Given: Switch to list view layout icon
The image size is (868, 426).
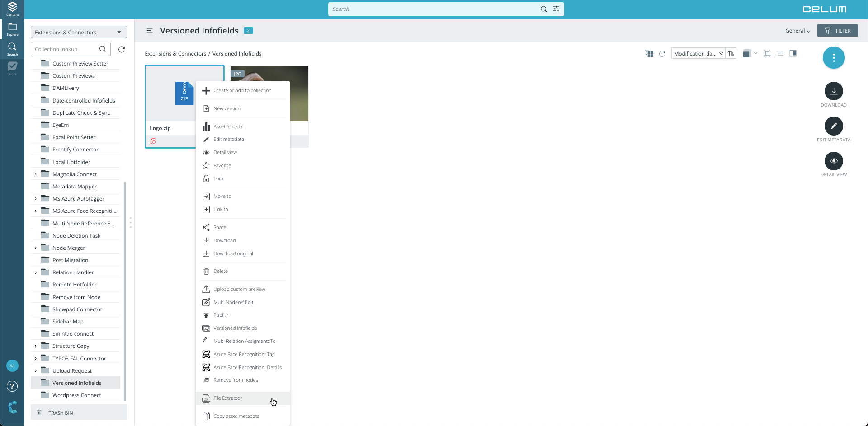Looking at the screenshot, I should tap(780, 53).
